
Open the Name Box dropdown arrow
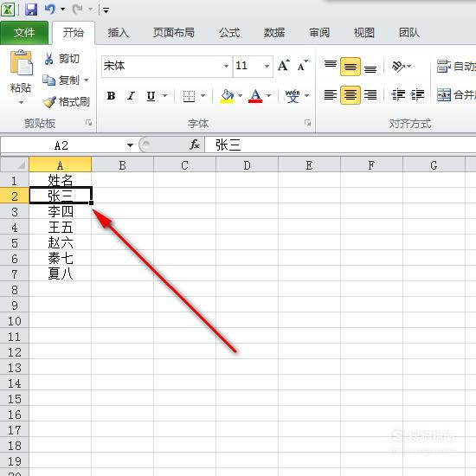(130, 145)
